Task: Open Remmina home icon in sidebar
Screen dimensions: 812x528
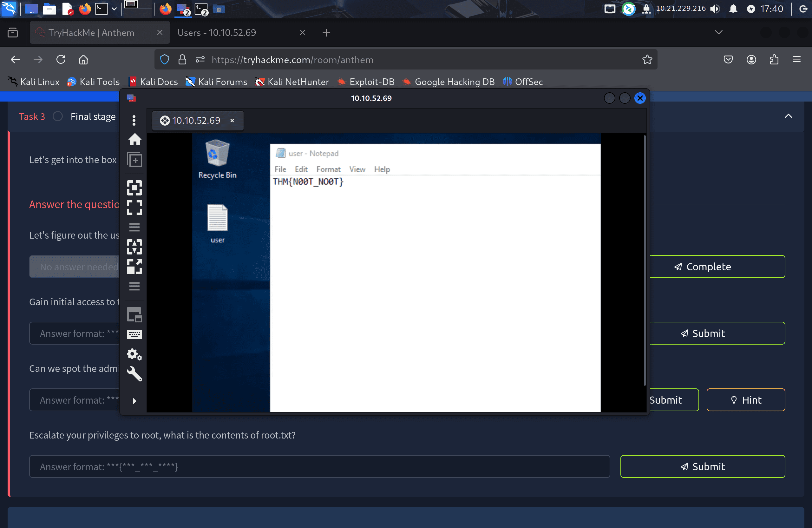Action: point(134,139)
